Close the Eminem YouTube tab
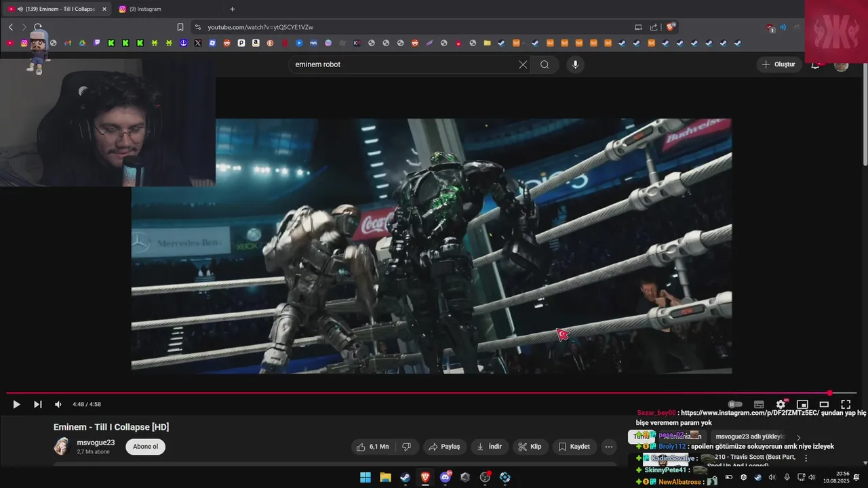The width and height of the screenshot is (868, 488). (x=104, y=9)
